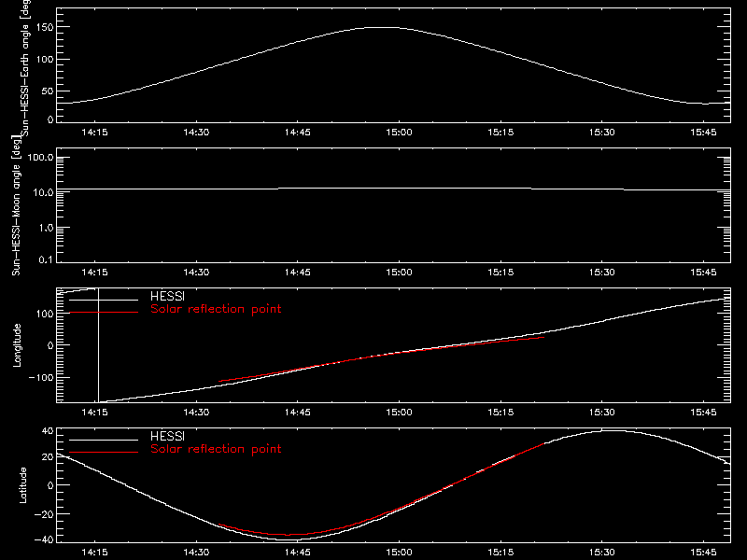Image resolution: width=747 pixels, height=560 pixels.
Task: Click the 1.0 tick on Moon angle axis
Action: coord(46,228)
